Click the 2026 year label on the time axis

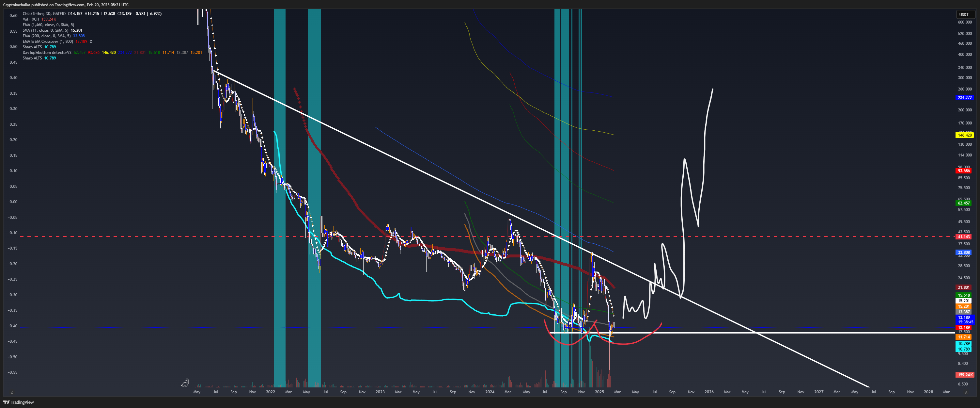coord(709,392)
